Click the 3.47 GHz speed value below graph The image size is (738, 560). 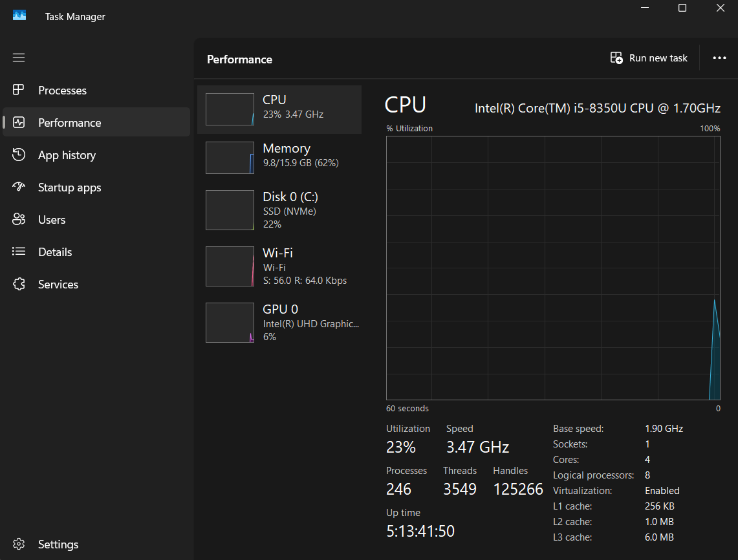point(477,447)
